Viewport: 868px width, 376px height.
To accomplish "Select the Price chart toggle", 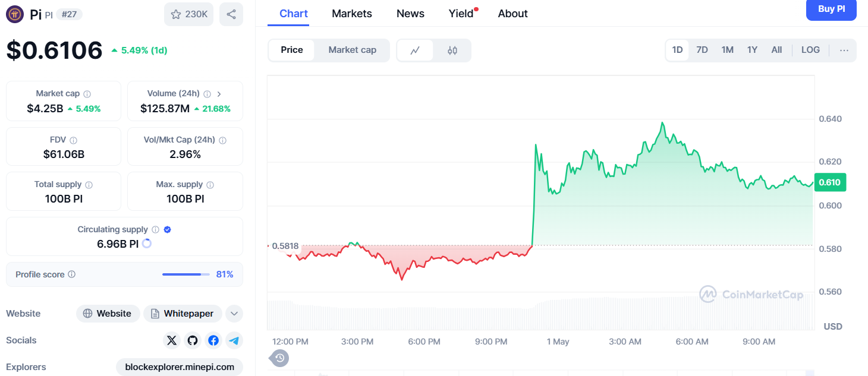I will (292, 50).
